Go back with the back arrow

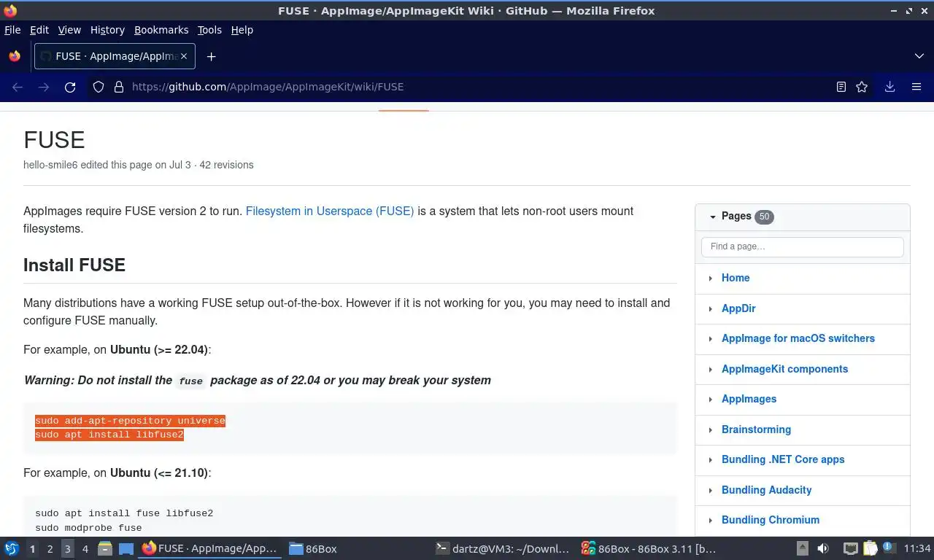[x=18, y=87]
